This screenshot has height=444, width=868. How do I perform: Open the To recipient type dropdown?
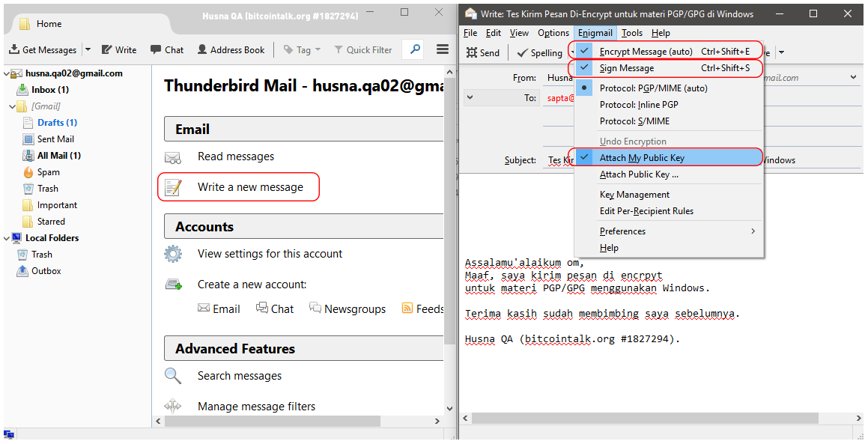point(470,97)
